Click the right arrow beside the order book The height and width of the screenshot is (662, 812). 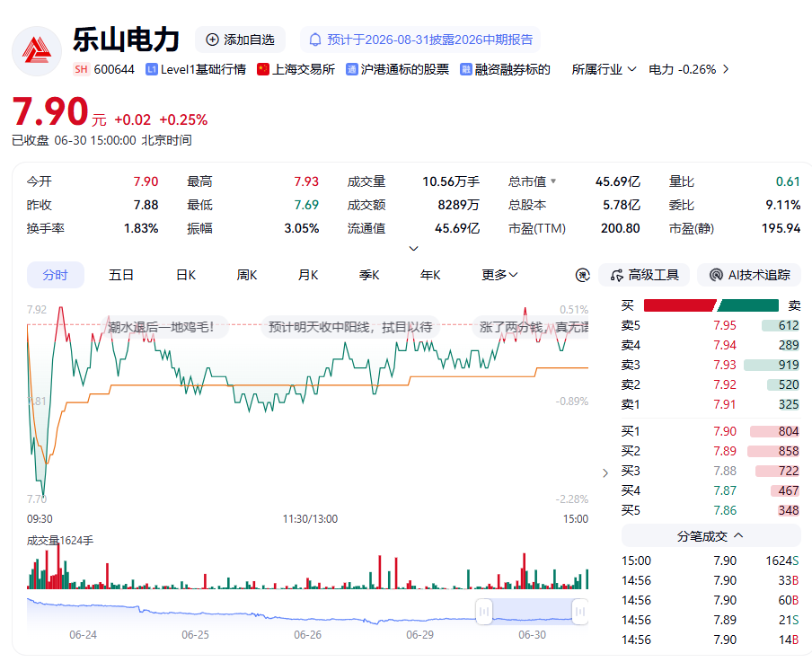click(x=605, y=473)
